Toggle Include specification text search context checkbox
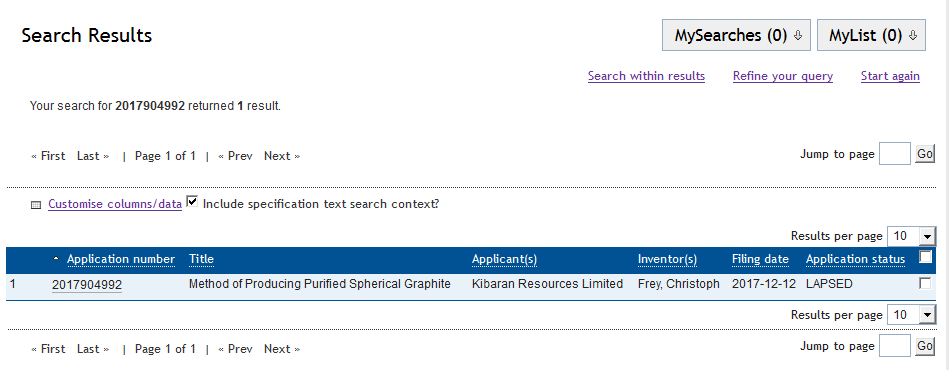Image resolution: width=949 pixels, height=370 pixels. pos(192,202)
